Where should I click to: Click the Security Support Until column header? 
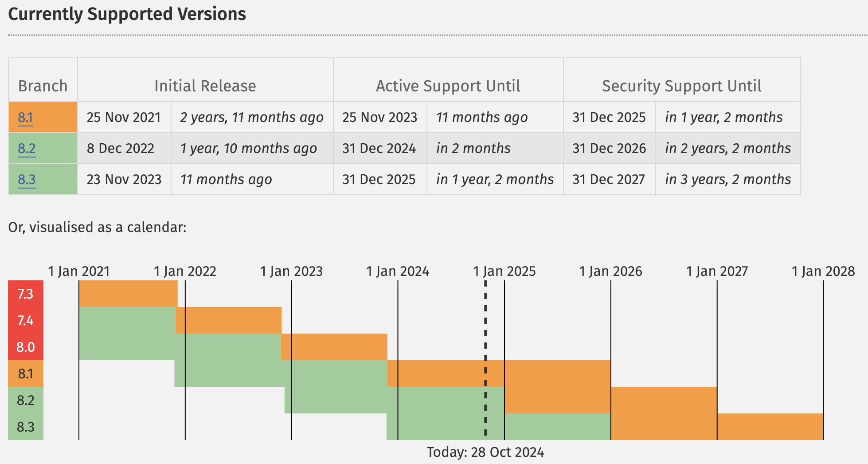[681, 86]
